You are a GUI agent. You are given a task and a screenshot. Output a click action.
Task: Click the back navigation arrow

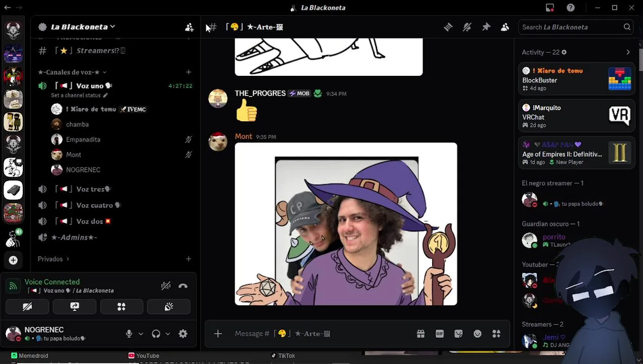point(7,8)
